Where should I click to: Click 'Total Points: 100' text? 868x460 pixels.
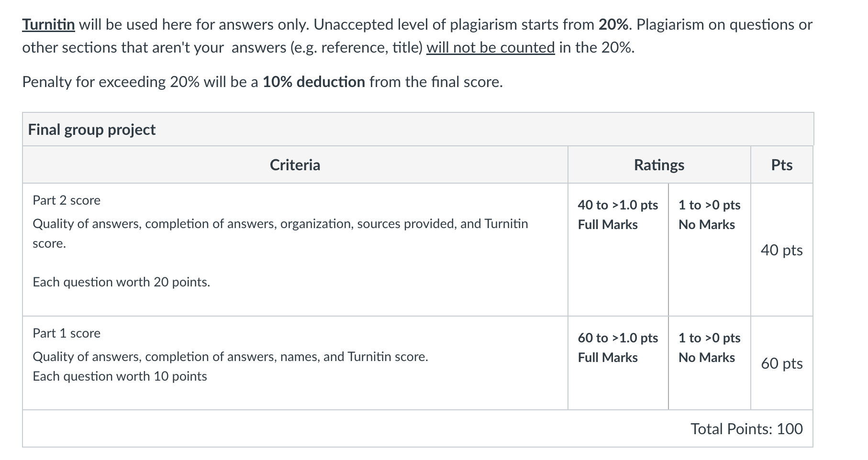click(x=746, y=429)
